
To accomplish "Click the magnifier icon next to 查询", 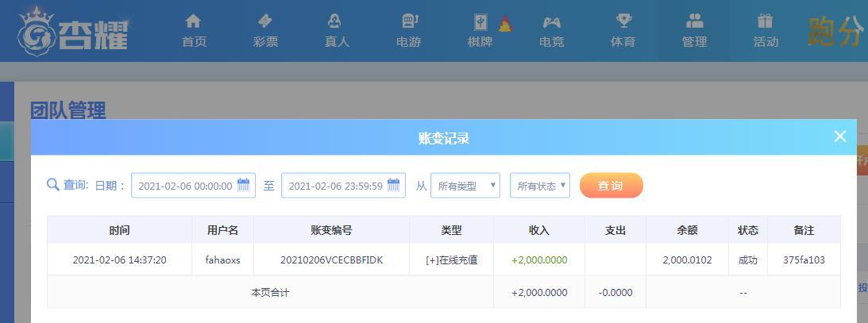I will (53, 185).
